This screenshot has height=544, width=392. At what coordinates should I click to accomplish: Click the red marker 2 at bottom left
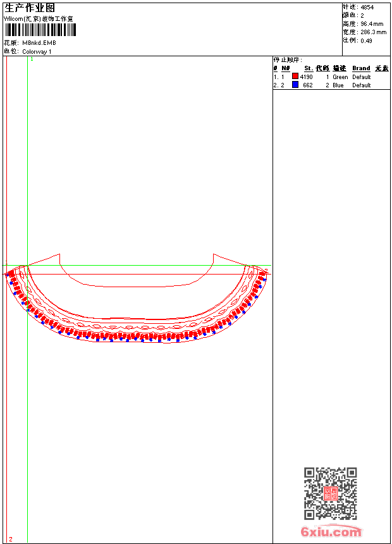(x=10, y=539)
